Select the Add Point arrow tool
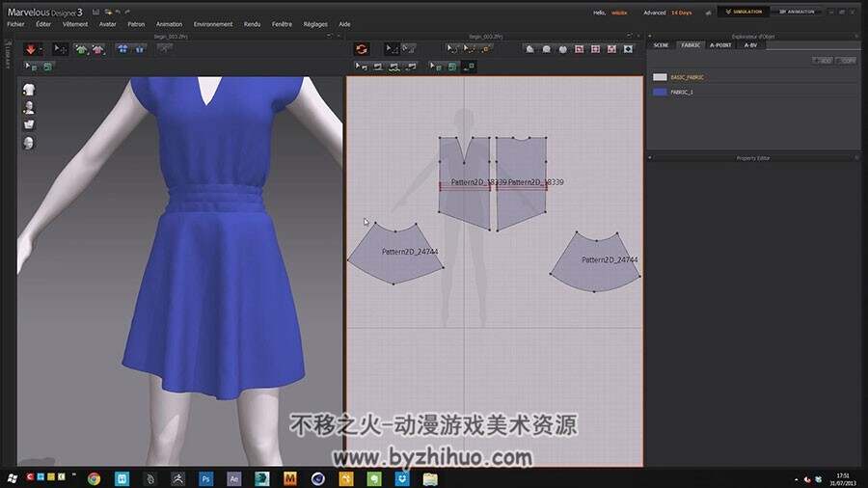 pyautogui.click(x=469, y=49)
